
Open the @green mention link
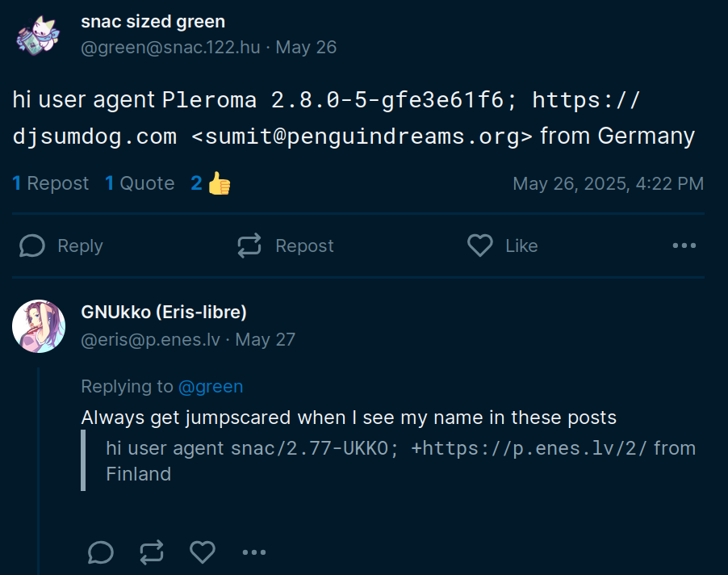(x=211, y=387)
